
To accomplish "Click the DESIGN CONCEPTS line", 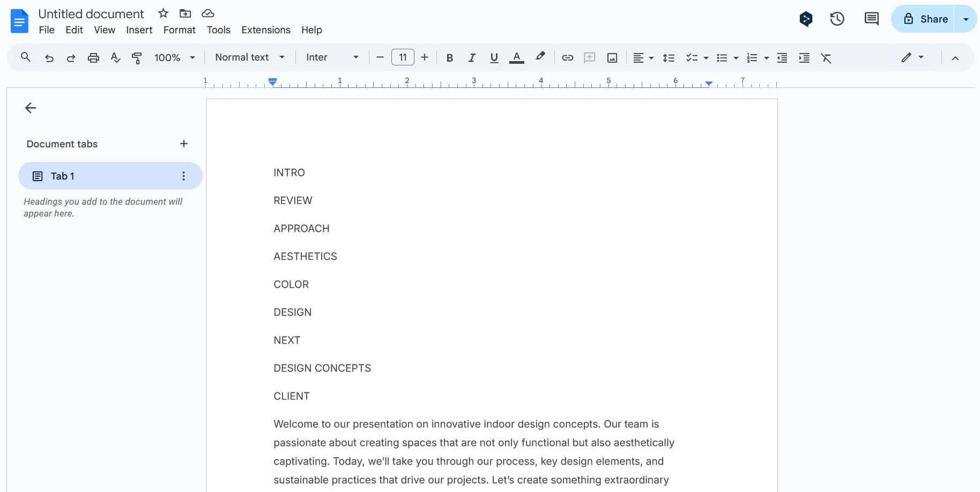I will [x=322, y=368].
